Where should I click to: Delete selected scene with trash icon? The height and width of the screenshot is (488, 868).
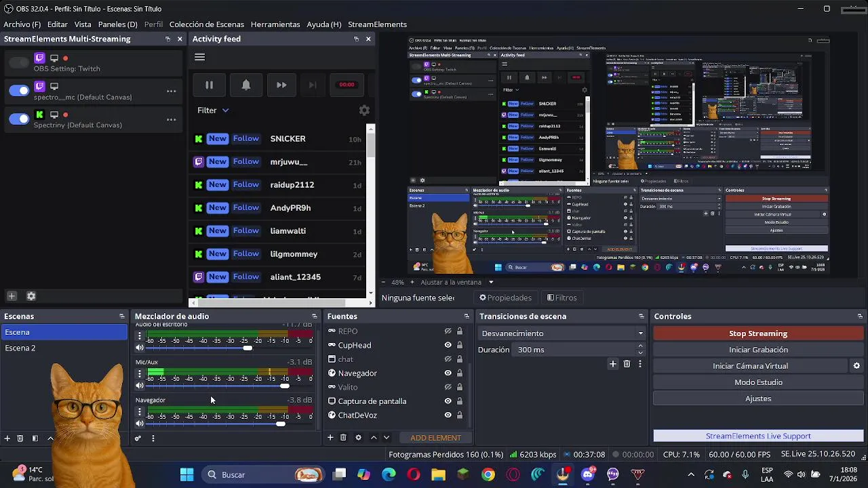click(x=20, y=439)
